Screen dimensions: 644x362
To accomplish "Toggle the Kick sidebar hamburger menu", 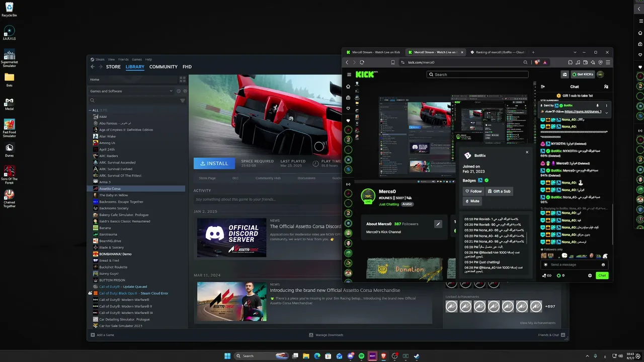I will pos(349,74).
